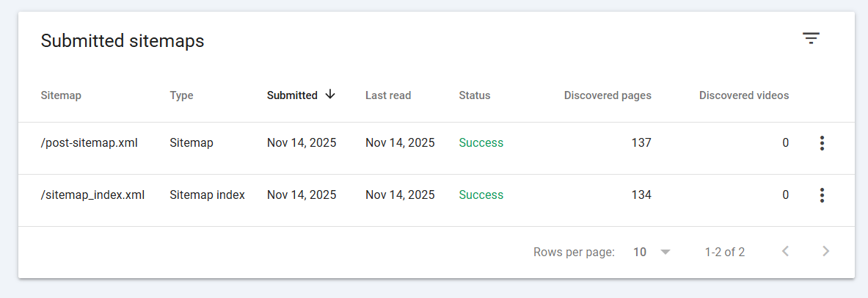Sort by Status column header
Screen dimensions: 868x298
[475, 95]
